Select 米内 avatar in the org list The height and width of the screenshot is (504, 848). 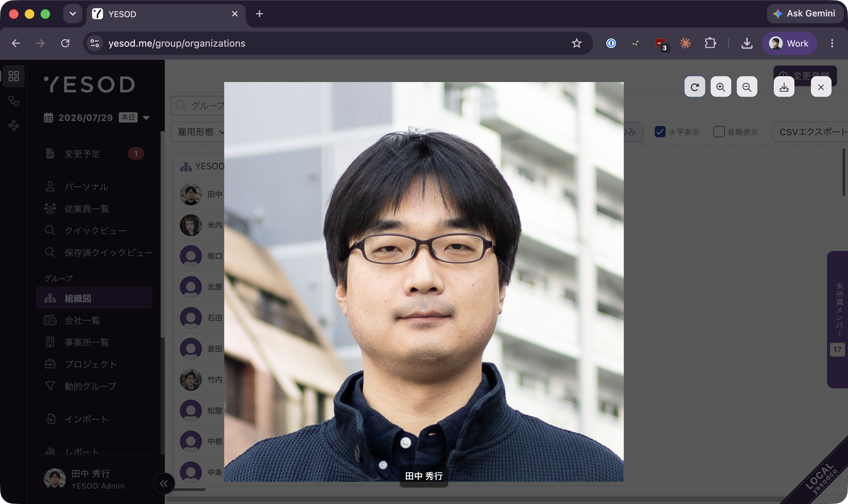pyautogui.click(x=191, y=225)
